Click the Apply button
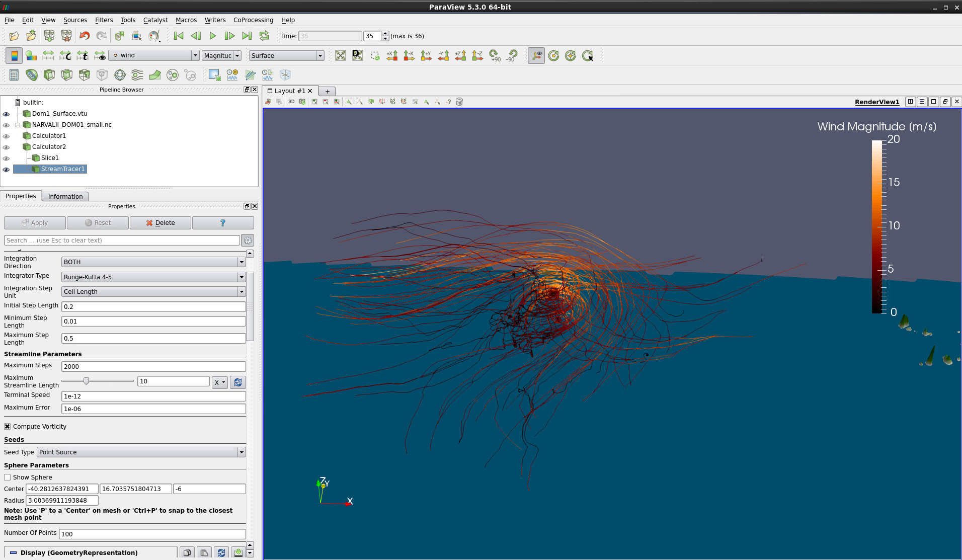This screenshot has width=962, height=560. [x=35, y=223]
